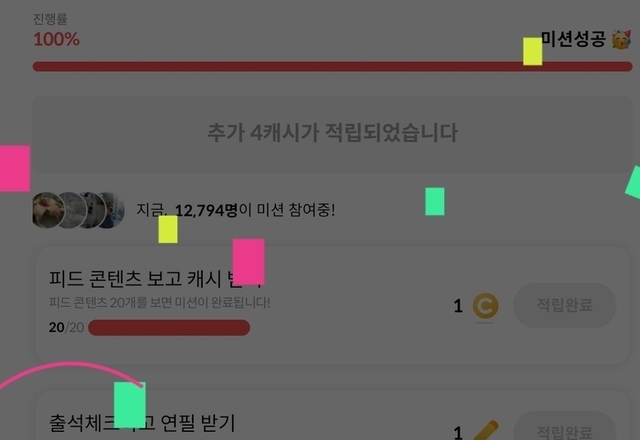Open the first participant avatar with flower
The image size is (640, 440).
(48, 210)
